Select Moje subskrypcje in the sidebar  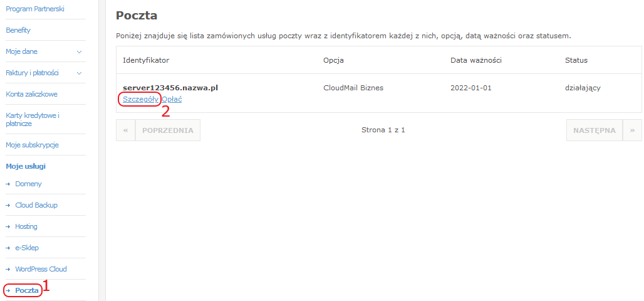(33, 145)
